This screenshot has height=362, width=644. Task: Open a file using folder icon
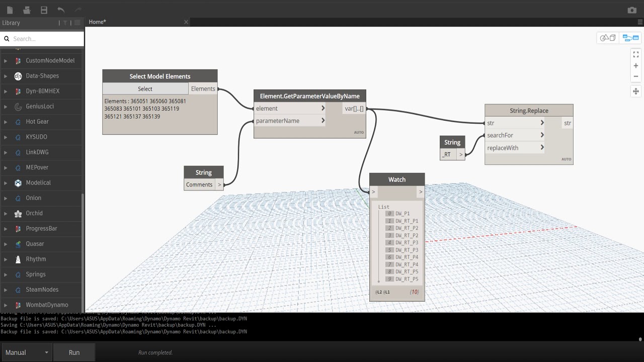click(27, 10)
